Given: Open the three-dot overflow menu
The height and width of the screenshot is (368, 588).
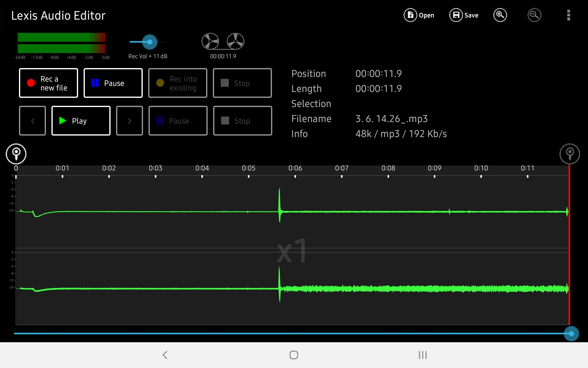Looking at the screenshot, I should [x=568, y=15].
